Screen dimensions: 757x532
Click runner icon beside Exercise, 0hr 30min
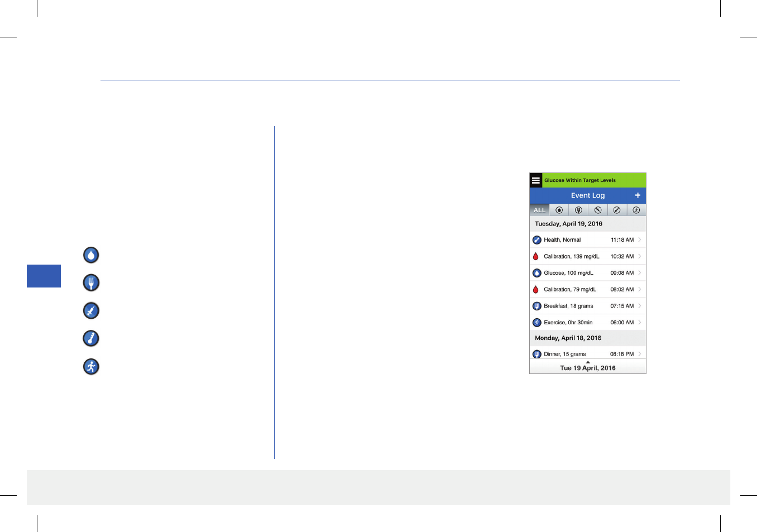[536, 322]
